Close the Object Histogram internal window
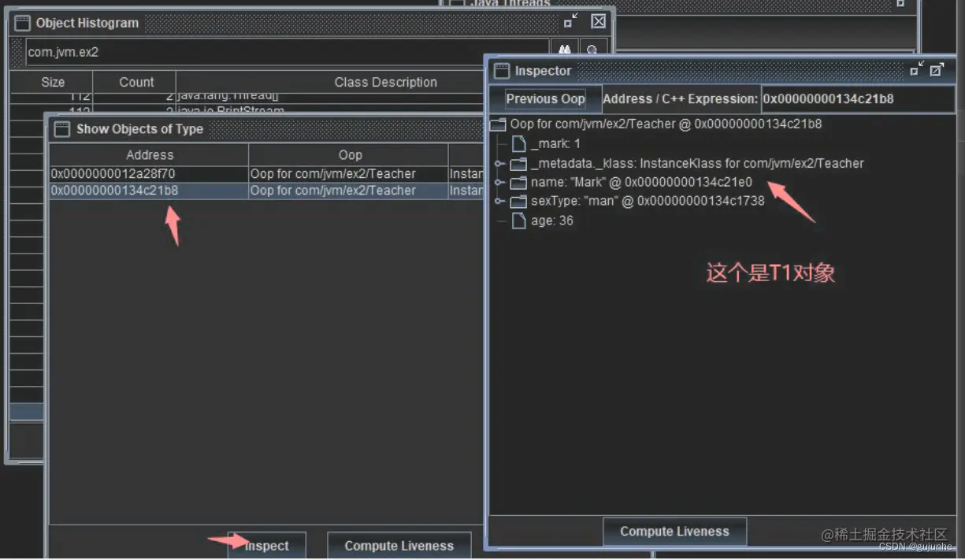Image resolution: width=965 pixels, height=560 pixels. point(599,21)
